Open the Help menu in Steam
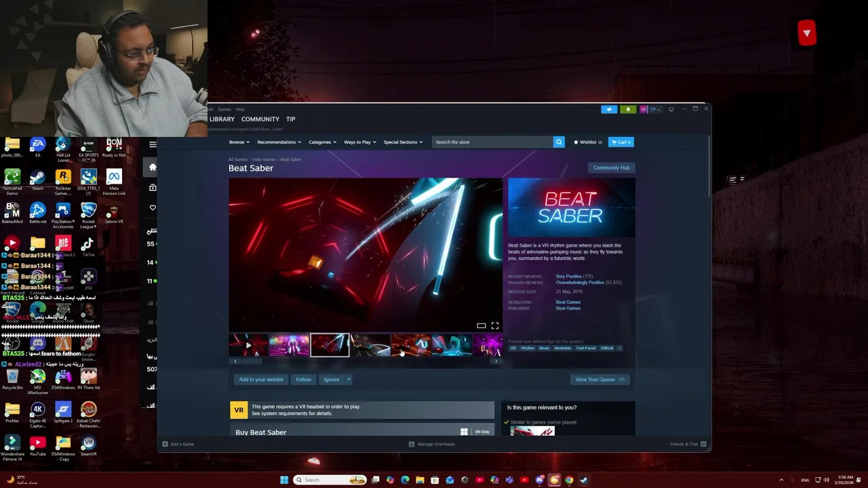Image resolution: width=868 pixels, height=488 pixels. 240,109
